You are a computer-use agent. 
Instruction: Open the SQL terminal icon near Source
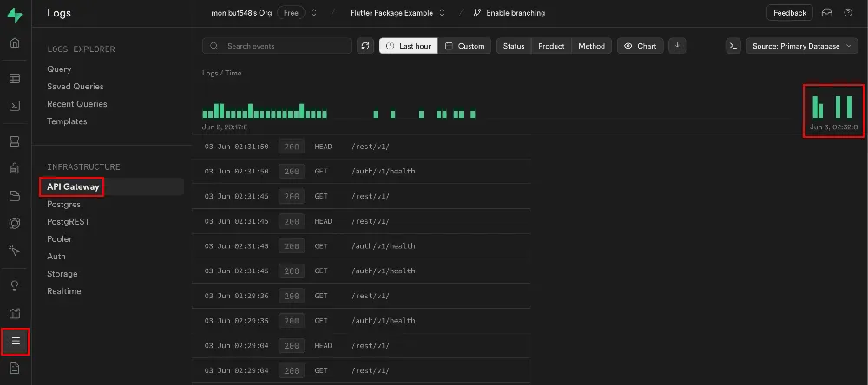pos(733,46)
